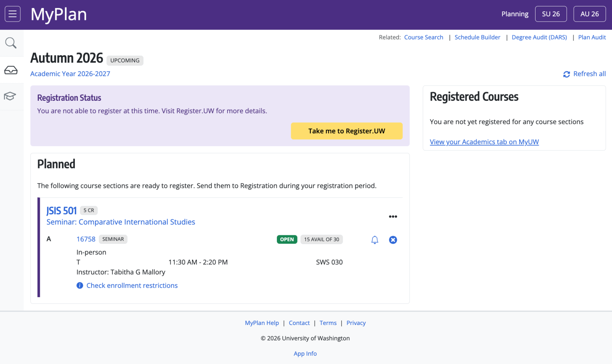The image size is (612, 364).
Task: Go to the MyPlan home logo
Action: pyautogui.click(x=59, y=14)
